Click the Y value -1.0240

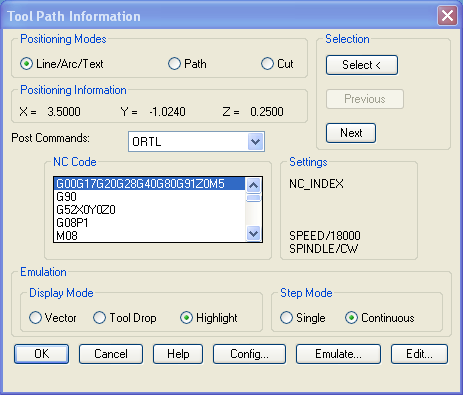[x=167, y=112]
